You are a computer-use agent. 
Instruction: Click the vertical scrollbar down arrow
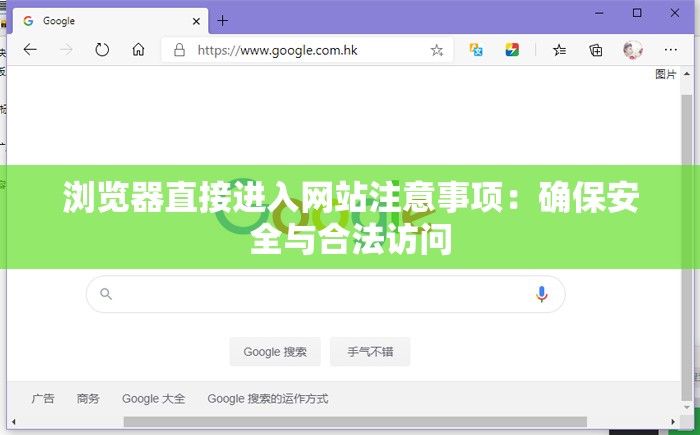[x=687, y=407]
